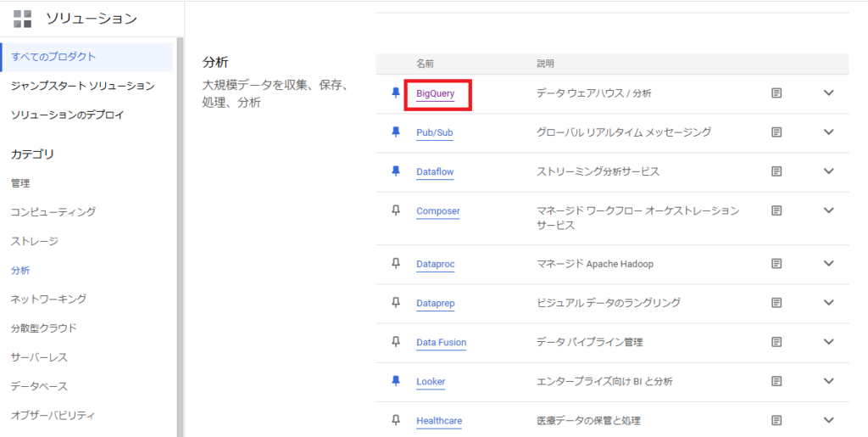Unpin Looker using its pin icon
The height and width of the screenshot is (437, 868).
tap(395, 381)
